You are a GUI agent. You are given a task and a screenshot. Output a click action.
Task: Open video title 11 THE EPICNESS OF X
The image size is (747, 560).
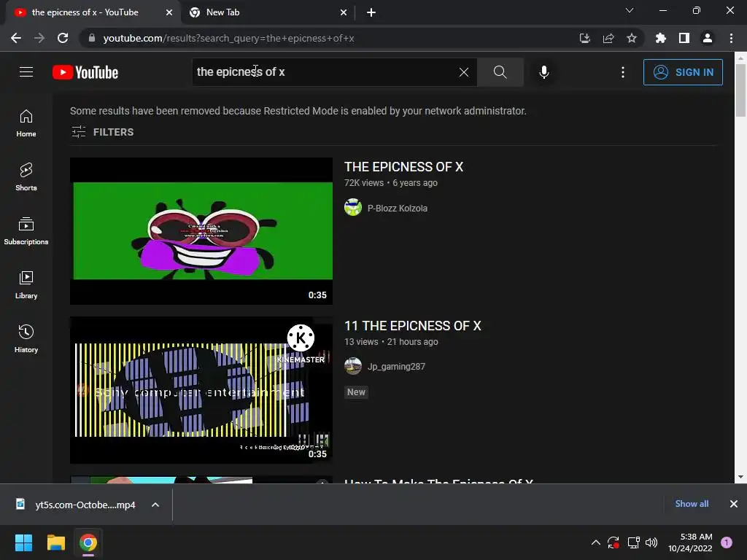413,326
